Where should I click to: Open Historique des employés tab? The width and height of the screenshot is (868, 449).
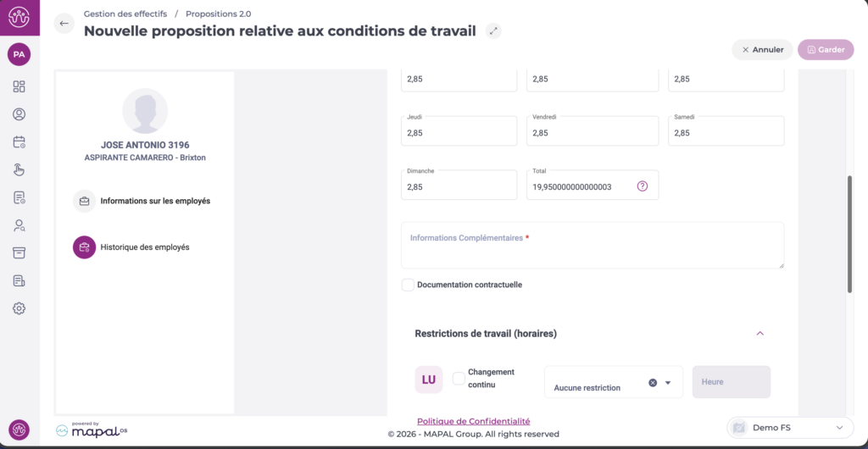coord(144,247)
